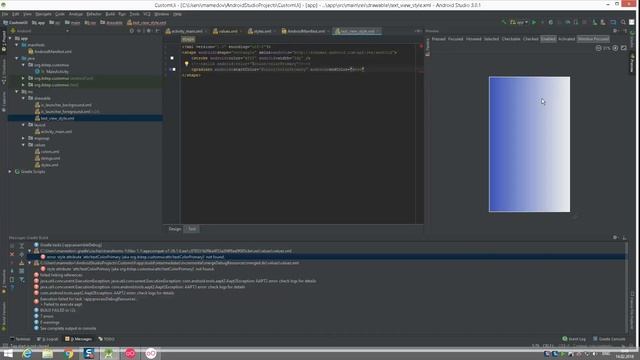Switch to the activity_main.xml editor tab

[x=186, y=31]
